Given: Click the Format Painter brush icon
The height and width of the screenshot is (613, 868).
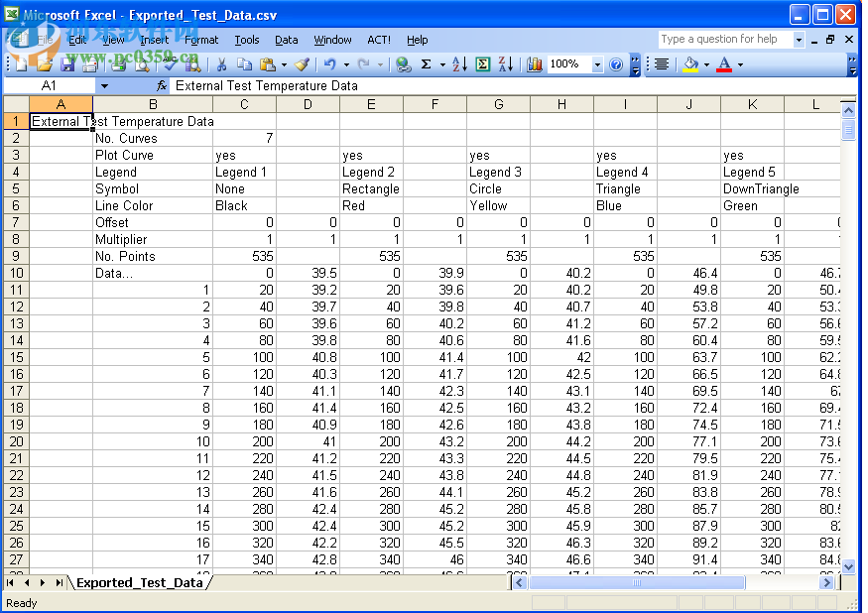Looking at the screenshot, I should (302, 64).
